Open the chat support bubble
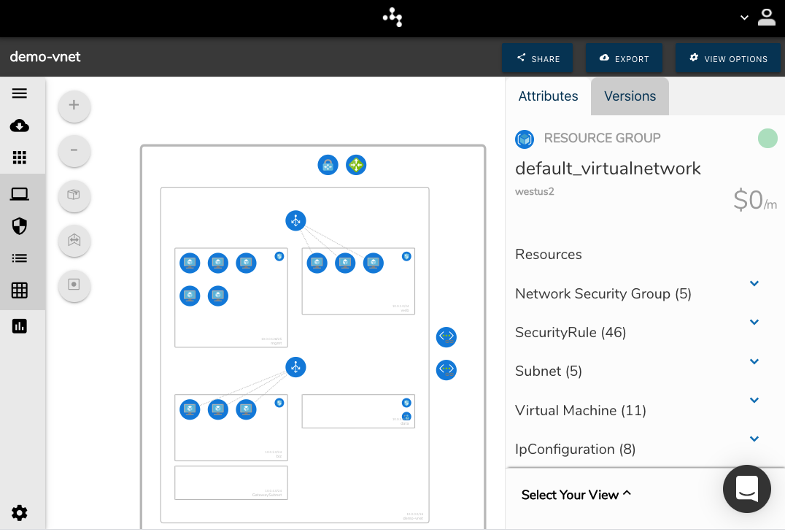The width and height of the screenshot is (785, 532). tap(746, 489)
